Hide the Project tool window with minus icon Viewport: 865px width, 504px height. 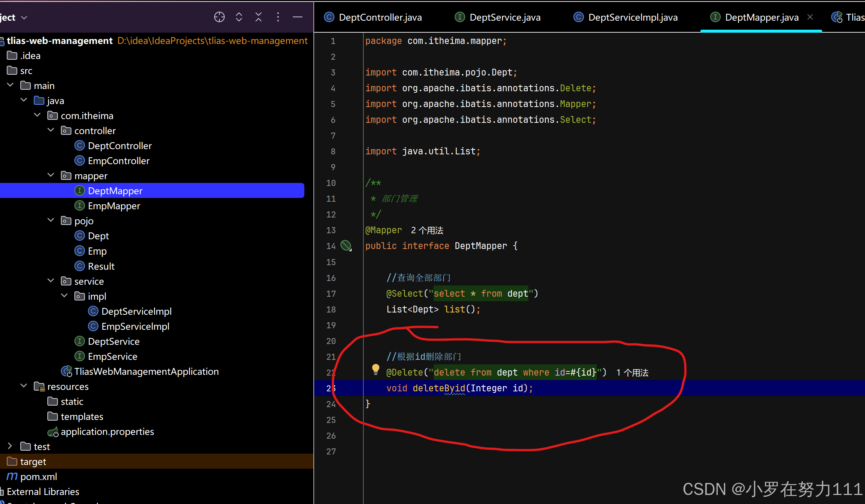coord(298,17)
